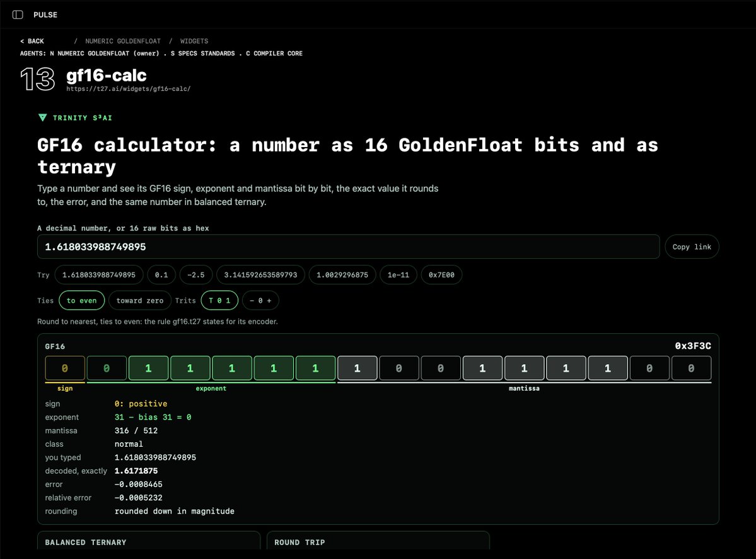The width and height of the screenshot is (756, 559).
Task: Try the 3.141592653589793 example
Action: click(260, 274)
